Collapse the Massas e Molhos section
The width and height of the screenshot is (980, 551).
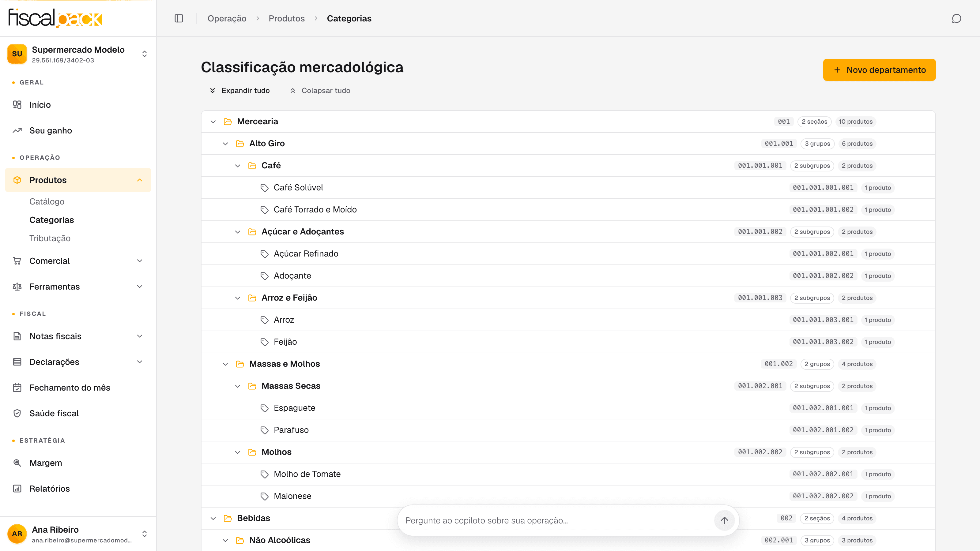[225, 364]
